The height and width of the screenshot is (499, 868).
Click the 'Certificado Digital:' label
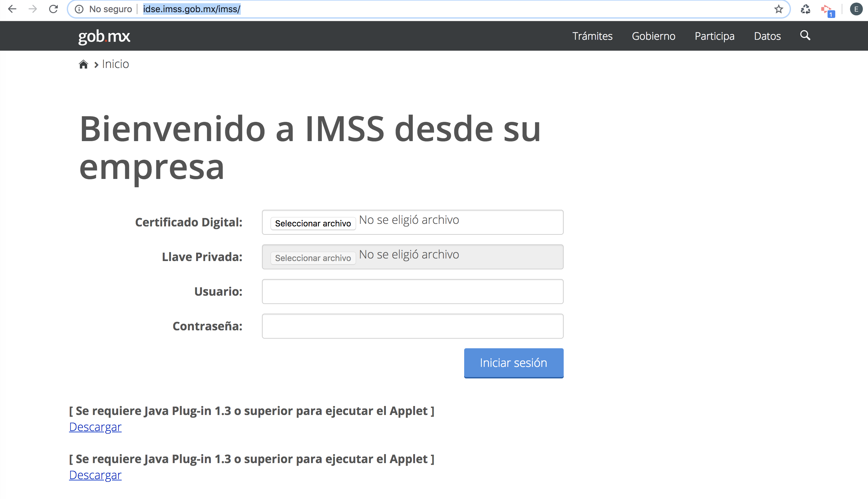coord(189,222)
